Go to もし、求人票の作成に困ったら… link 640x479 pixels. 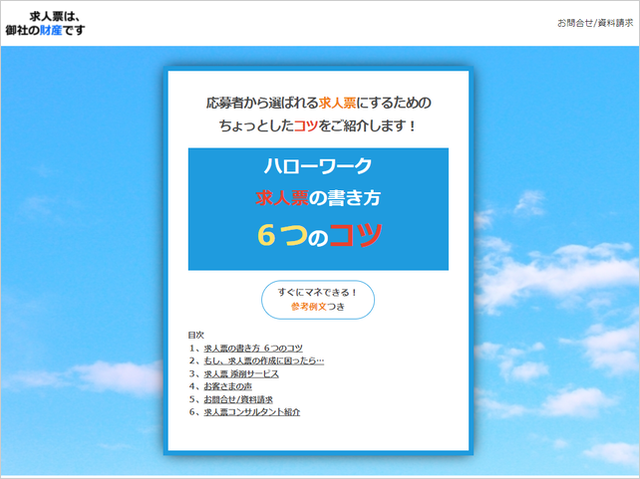click(x=264, y=361)
